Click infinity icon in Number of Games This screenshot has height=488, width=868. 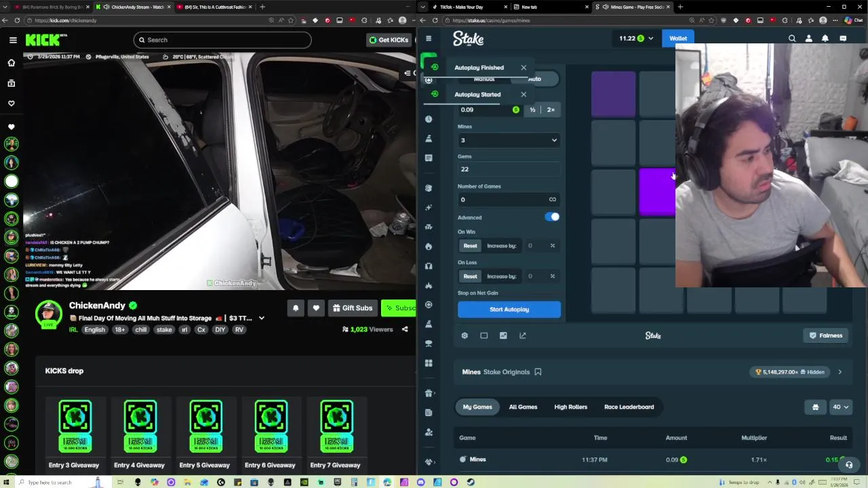553,199
